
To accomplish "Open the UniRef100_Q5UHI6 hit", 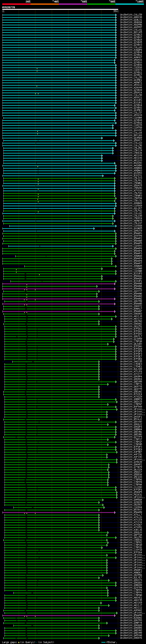I will 131,60.
